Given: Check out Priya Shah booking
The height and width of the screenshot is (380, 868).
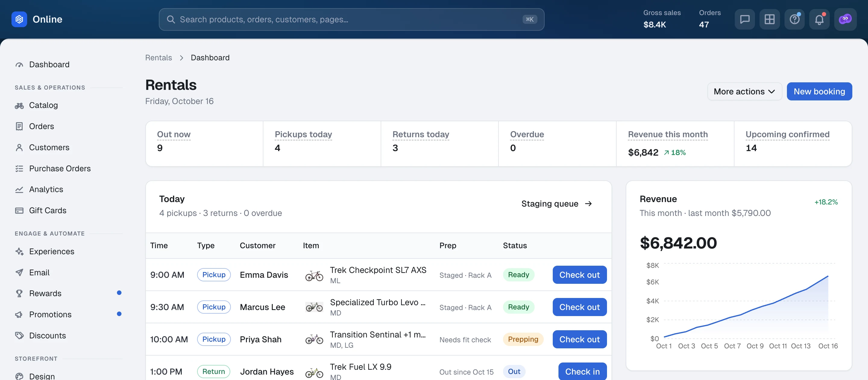Looking at the screenshot, I should pyautogui.click(x=579, y=340).
